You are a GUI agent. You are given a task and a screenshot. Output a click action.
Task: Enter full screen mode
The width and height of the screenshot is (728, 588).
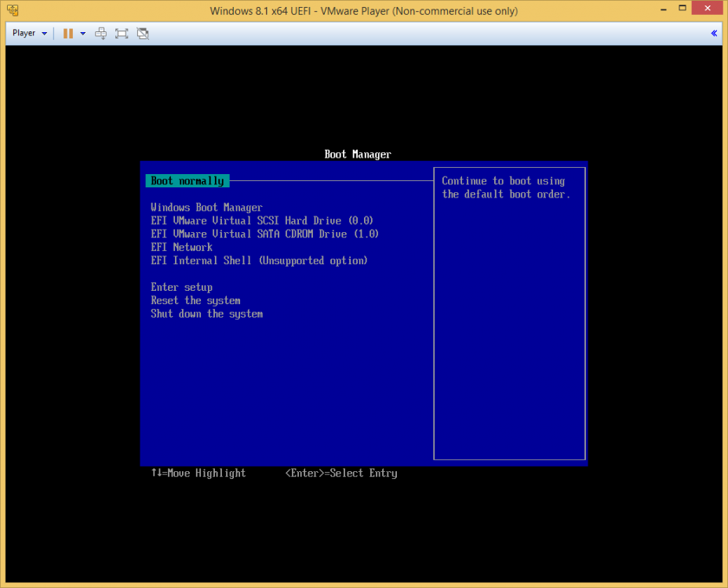[x=122, y=34]
